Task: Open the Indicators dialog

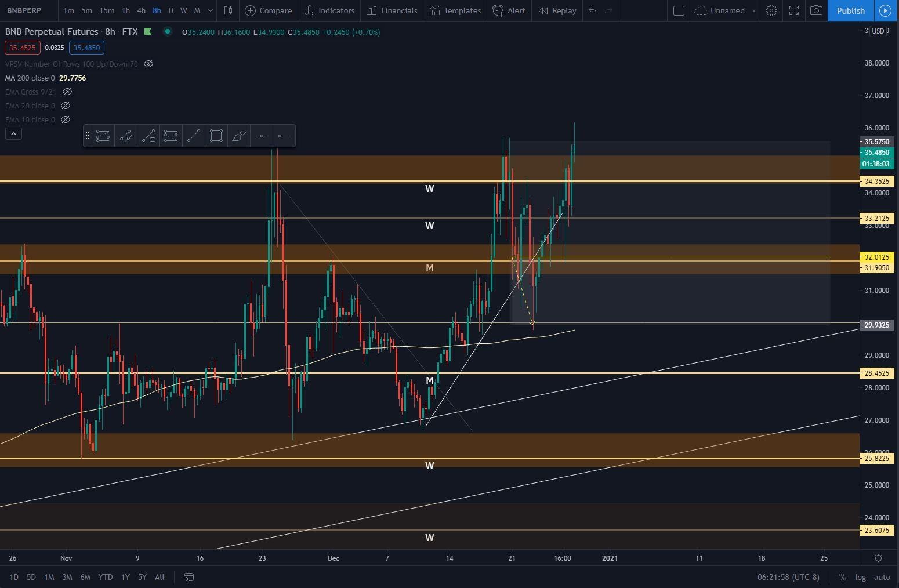Action: coord(329,10)
